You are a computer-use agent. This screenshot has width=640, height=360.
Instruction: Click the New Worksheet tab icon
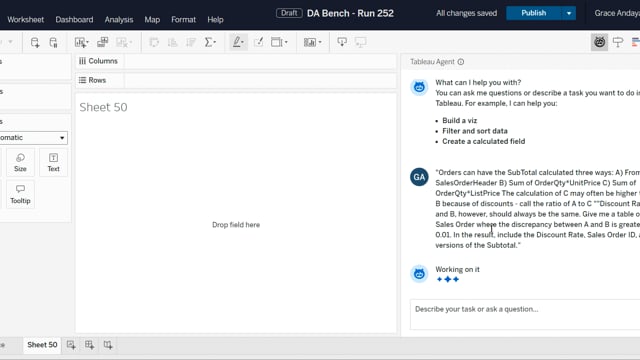[x=71, y=345]
